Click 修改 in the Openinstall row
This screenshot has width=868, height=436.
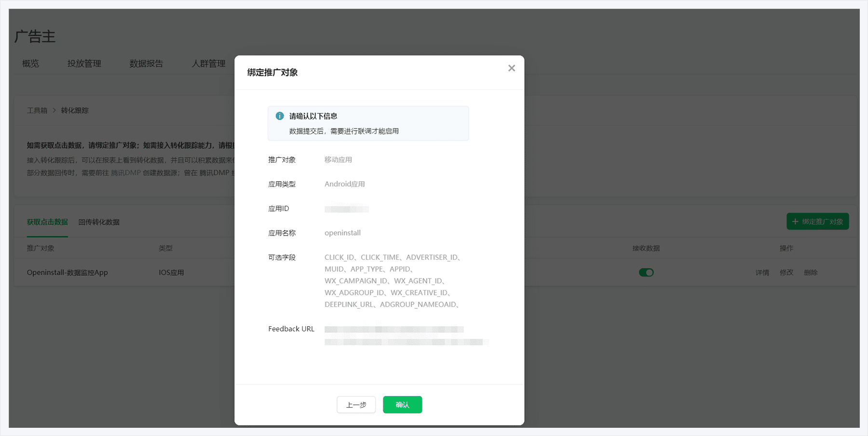click(787, 273)
